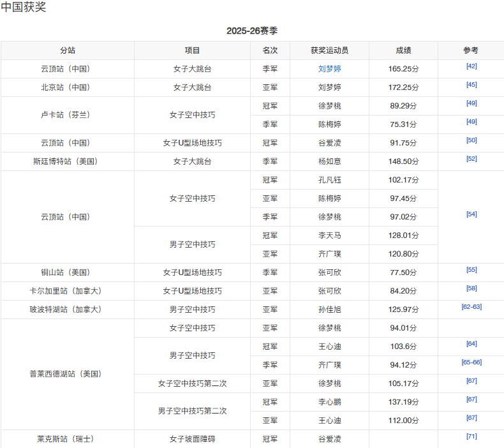Open reference [52] citation link

tap(471, 159)
